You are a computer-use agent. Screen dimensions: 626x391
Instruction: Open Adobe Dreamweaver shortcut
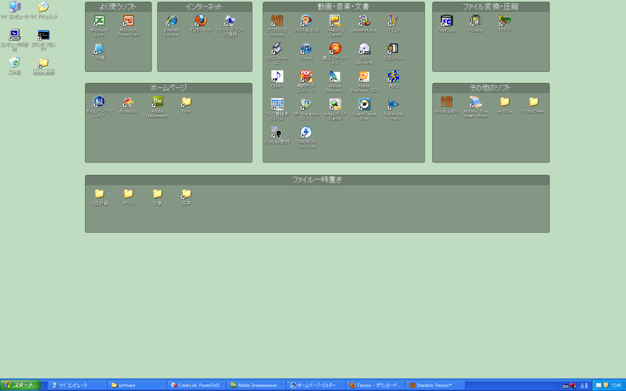157,101
